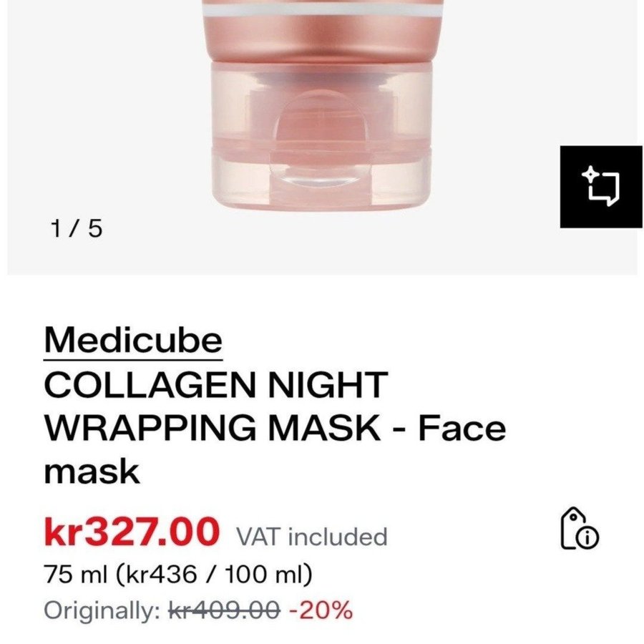This screenshot has width=644, height=644.
Task: Click the Originally: label
Action: 102,610
